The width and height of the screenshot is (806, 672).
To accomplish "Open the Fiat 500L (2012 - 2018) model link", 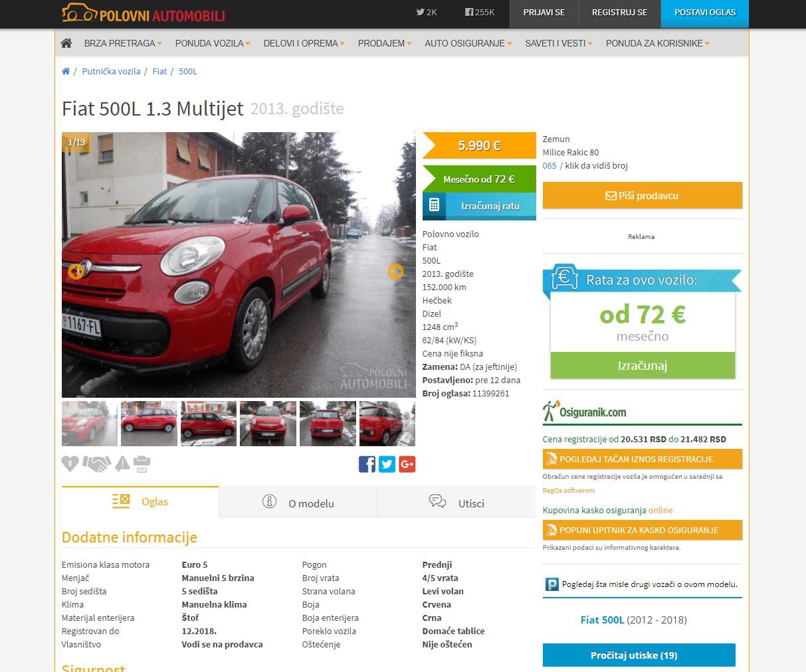I will click(x=633, y=620).
